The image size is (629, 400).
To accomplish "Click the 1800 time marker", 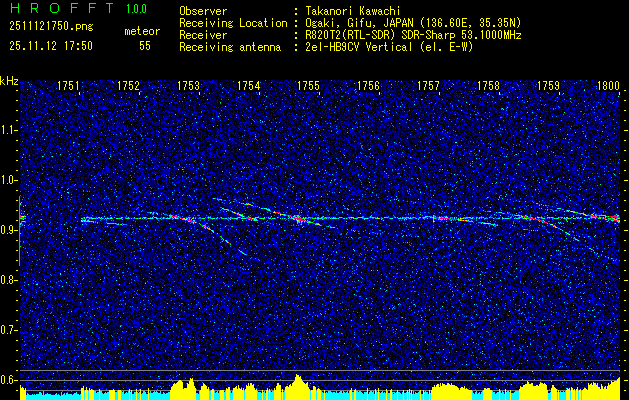I will pos(608,85).
